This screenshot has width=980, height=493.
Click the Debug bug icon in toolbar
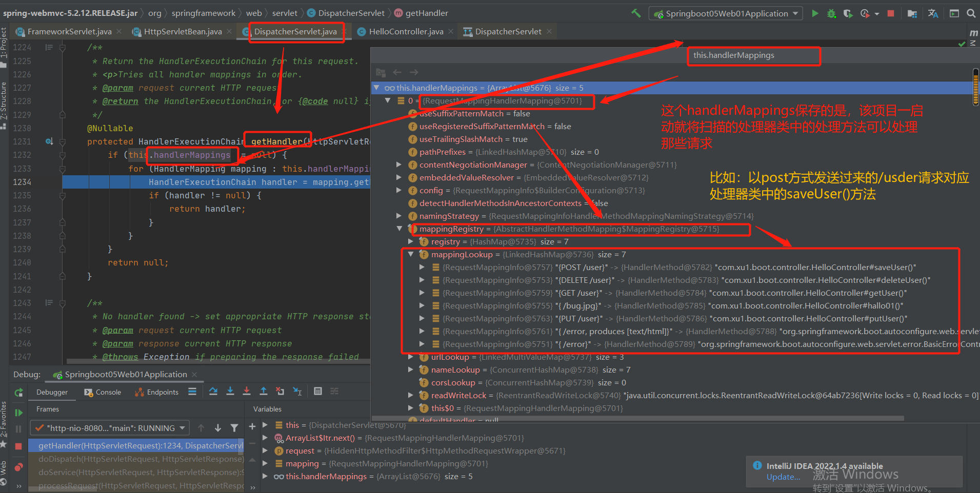pos(831,13)
